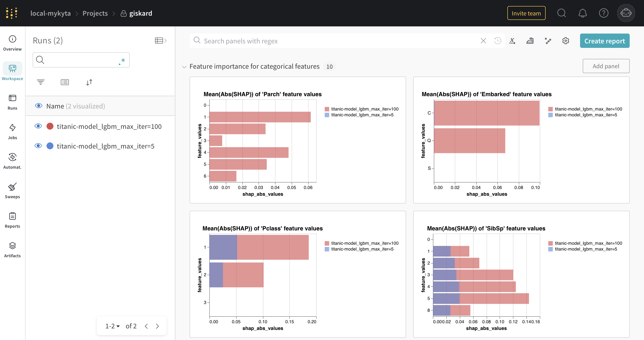644x340 pixels.
Task: Clear the panel search with X
Action: click(483, 41)
